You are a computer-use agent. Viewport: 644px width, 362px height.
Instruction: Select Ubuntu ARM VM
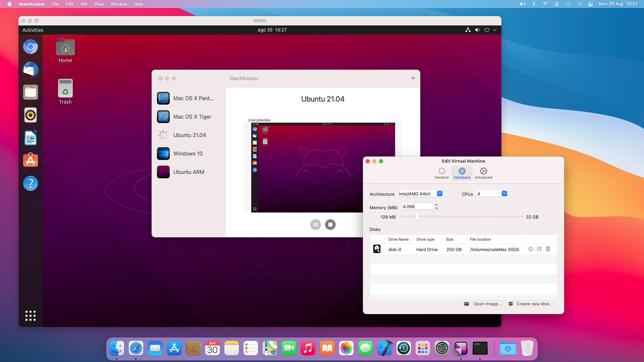pos(189,172)
